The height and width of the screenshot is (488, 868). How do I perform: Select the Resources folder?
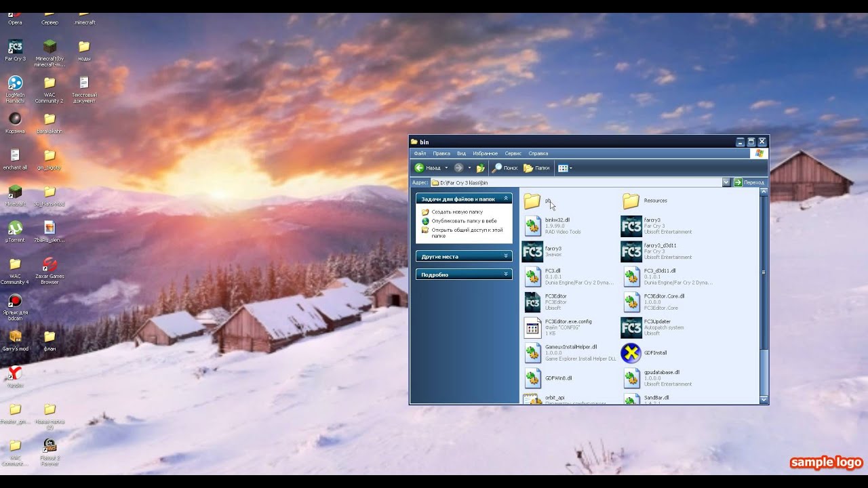point(645,201)
